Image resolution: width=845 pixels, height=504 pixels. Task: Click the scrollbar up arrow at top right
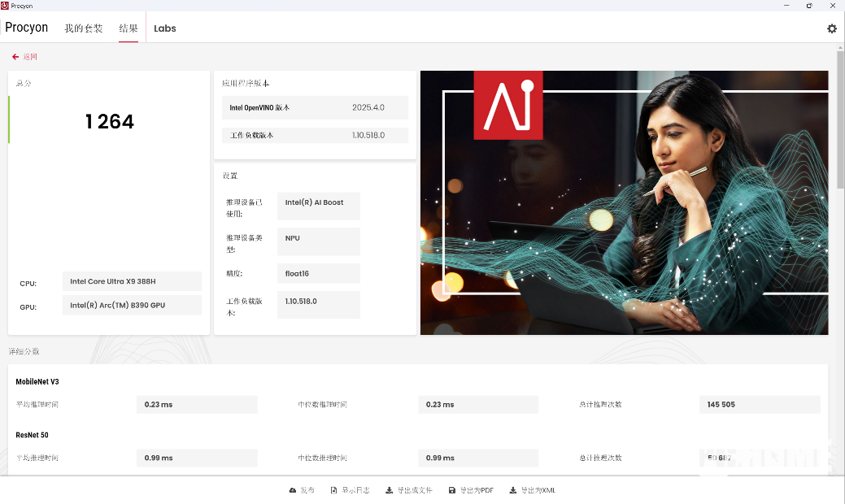(840, 47)
